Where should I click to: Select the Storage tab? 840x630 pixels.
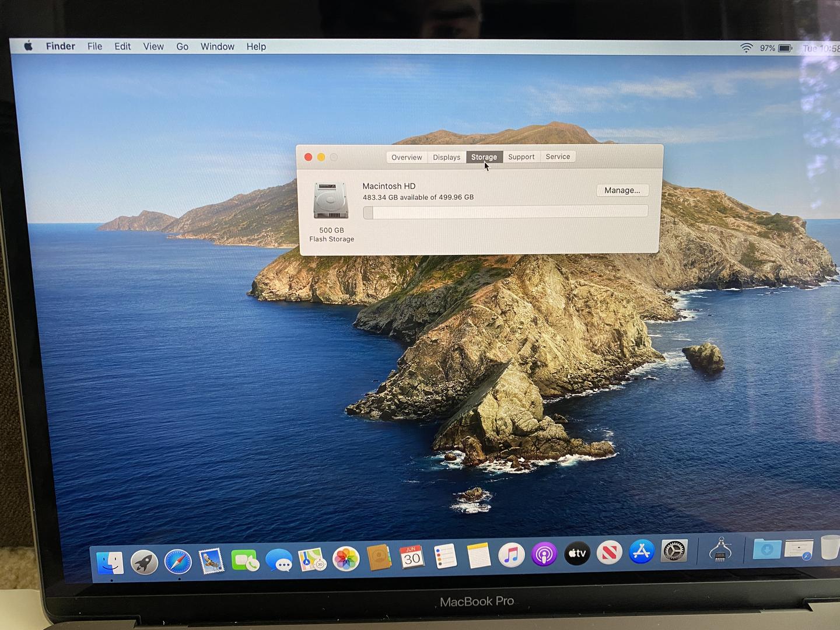pyautogui.click(x=484, y=157)
